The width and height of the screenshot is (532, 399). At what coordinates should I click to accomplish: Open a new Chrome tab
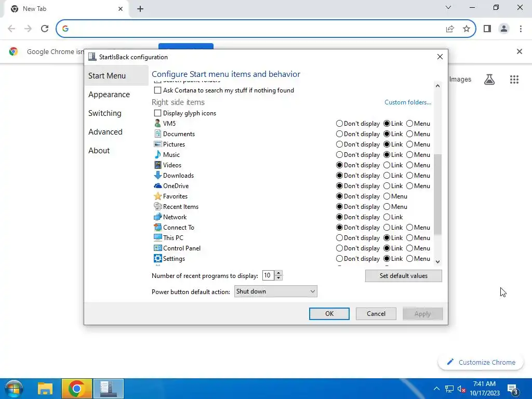140,9
